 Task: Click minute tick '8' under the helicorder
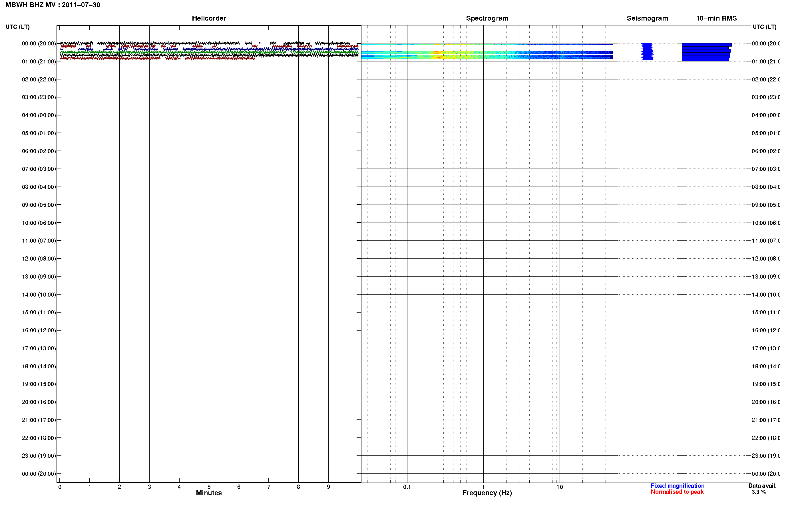click(298, 487)
